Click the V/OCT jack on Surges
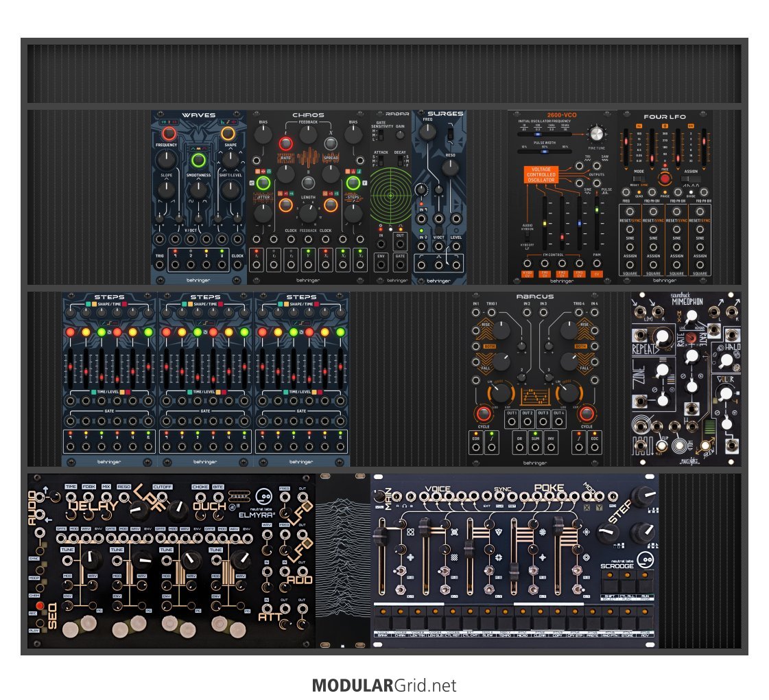769x700 pixels. (x=438, y=246)
